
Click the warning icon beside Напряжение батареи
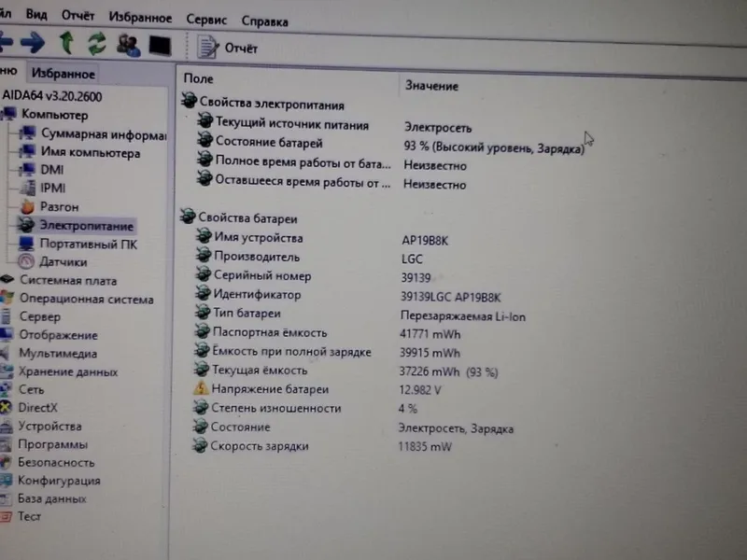click(x=201, y=388)
